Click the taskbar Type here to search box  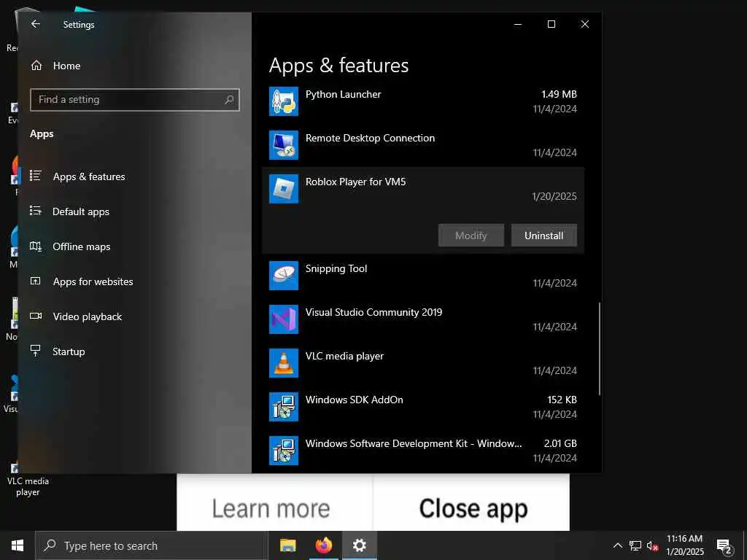tap(152, 545)
